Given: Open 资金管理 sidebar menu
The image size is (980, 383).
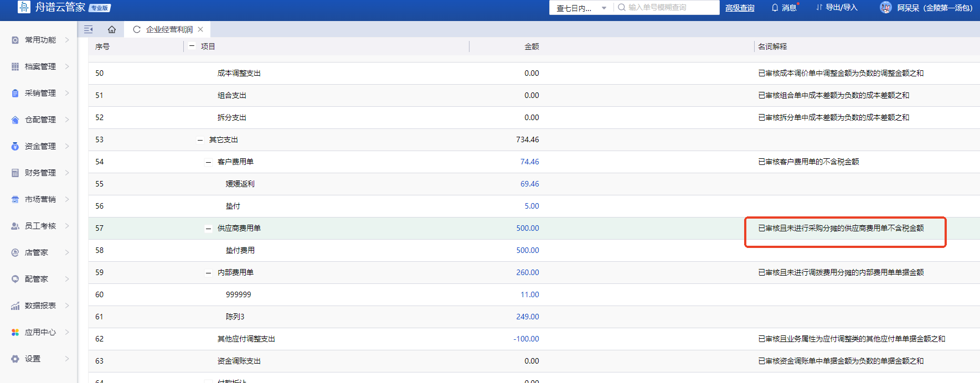Looking at the screenshot, I should click(40, 146).
